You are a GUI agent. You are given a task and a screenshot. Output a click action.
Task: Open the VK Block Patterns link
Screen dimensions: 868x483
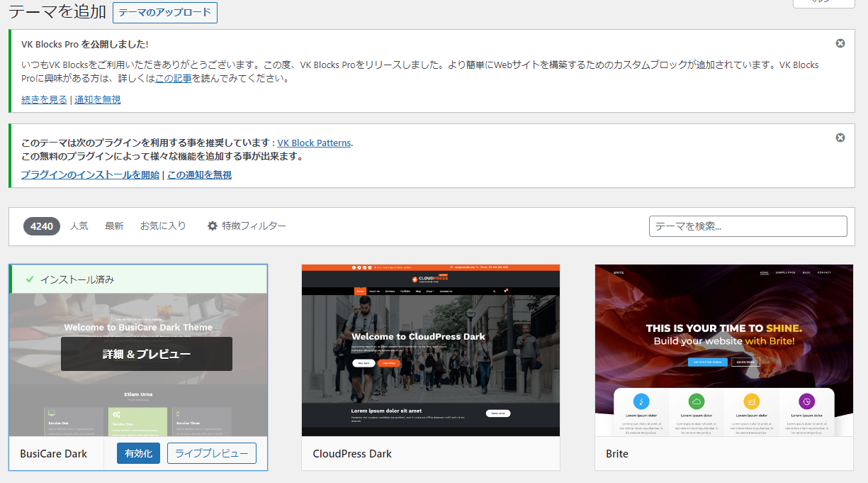(314, 143)
